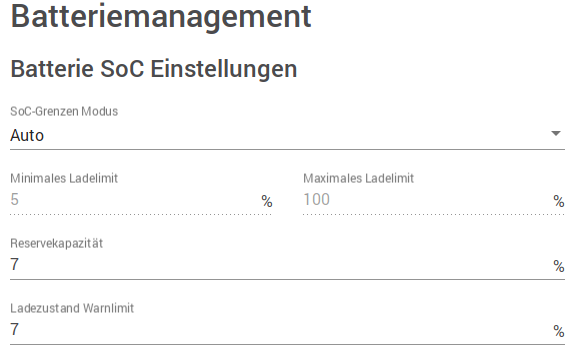Click the Ladezustand Warnlimit label
This screenshot has width=585, height=360.
point(72,308)
